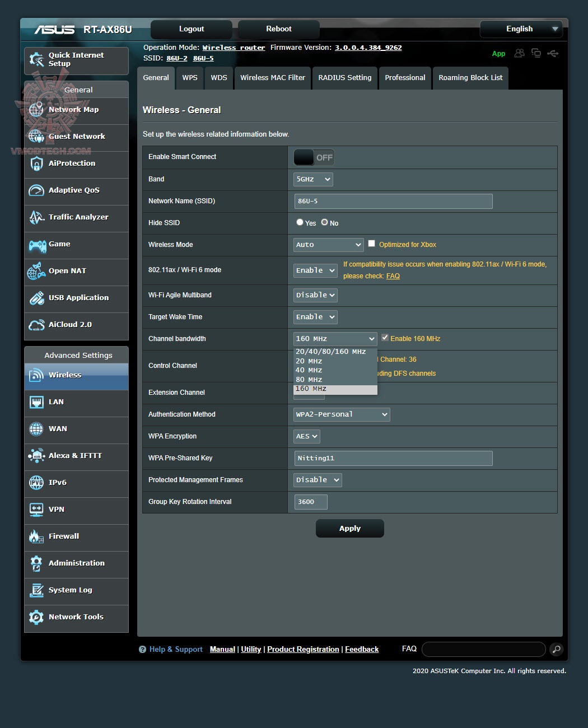Viewport: 588px width, 728px height.
Task: Choose 20 MHz bandwidth option
Action: point(335,361)
